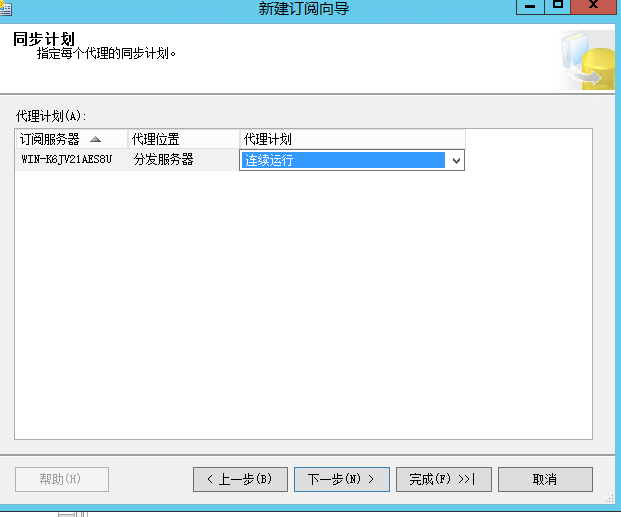
Task: Click the wizard window icon in title bar
Action: click(x=6, y=8)
